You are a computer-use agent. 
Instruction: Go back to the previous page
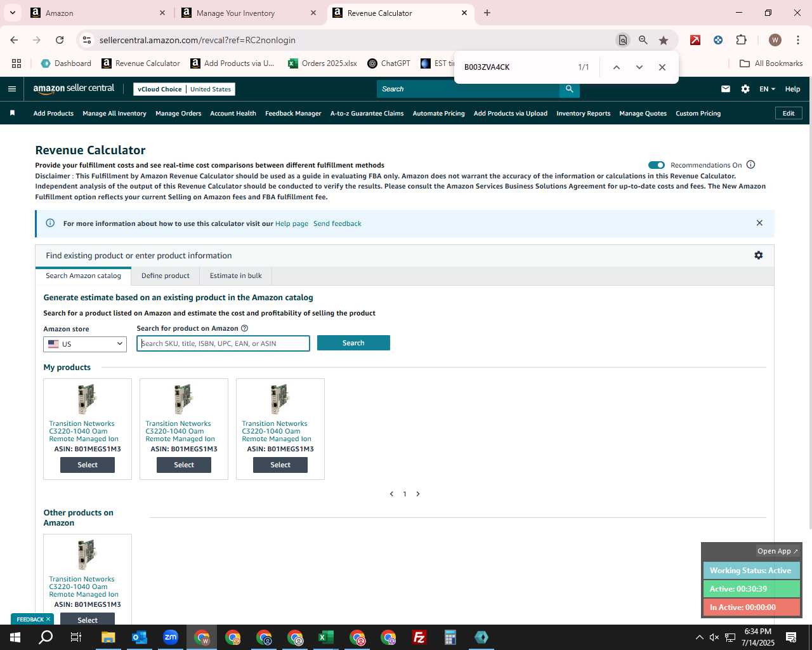click(x=14, y=40)
